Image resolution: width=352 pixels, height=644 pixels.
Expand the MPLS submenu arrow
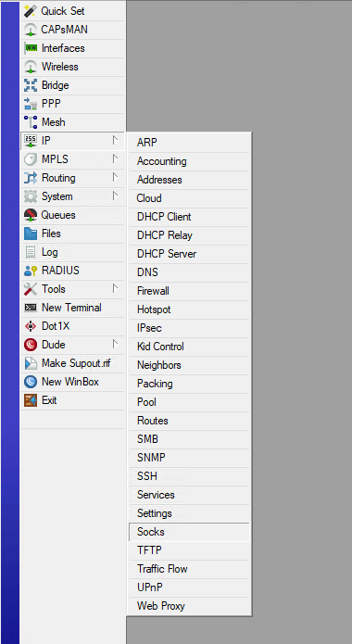(116, 159)
